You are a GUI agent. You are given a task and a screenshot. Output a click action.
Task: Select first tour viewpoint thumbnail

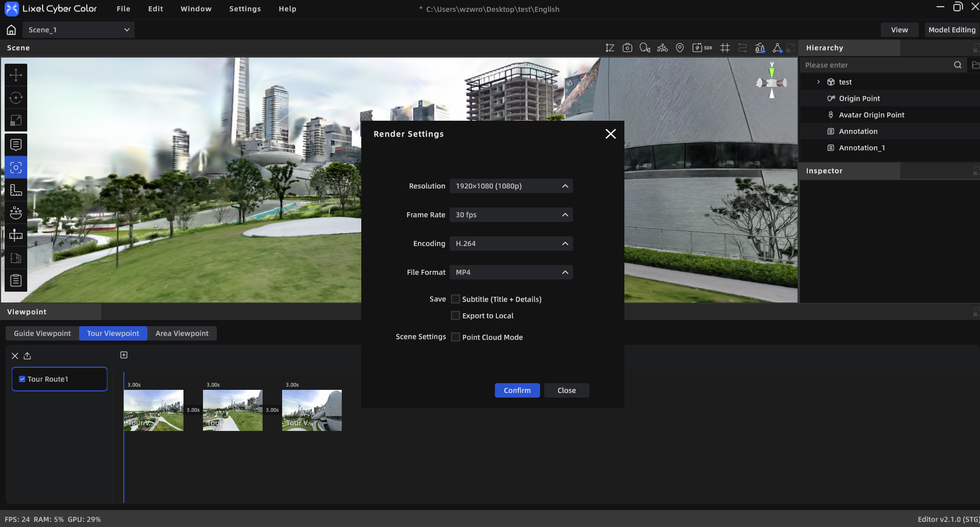tap(154, 410)
